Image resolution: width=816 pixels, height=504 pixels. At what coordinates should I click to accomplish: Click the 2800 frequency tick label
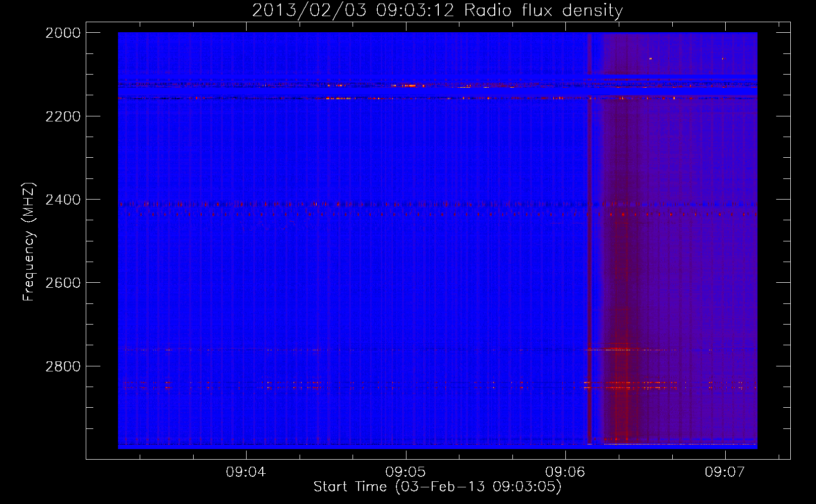pos(63,366)
